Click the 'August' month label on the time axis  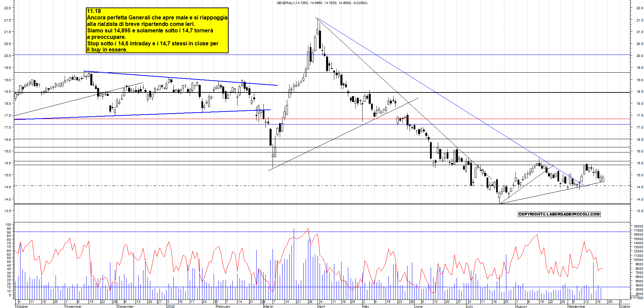pyautogui.click(x=521, y=306)
